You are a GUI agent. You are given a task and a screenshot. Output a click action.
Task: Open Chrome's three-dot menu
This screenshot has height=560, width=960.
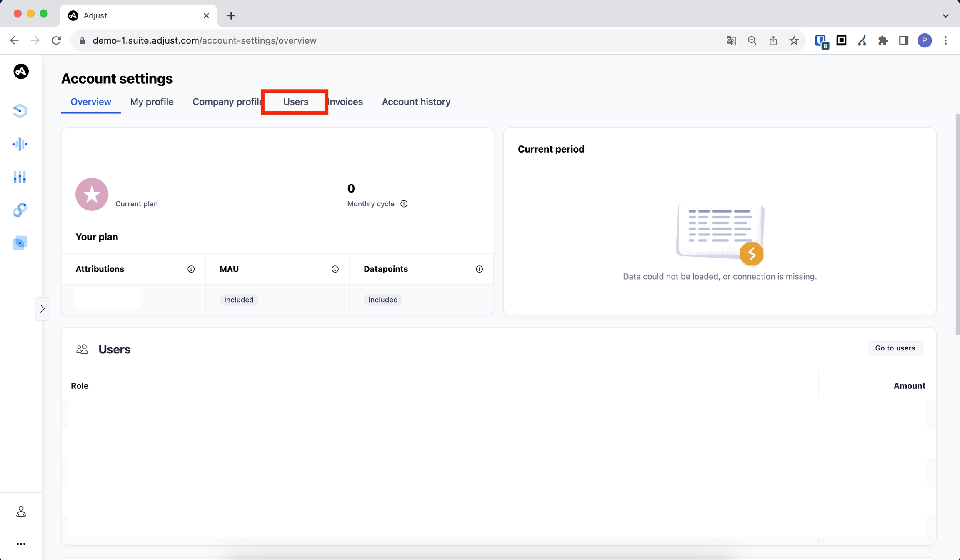point(945,40)
